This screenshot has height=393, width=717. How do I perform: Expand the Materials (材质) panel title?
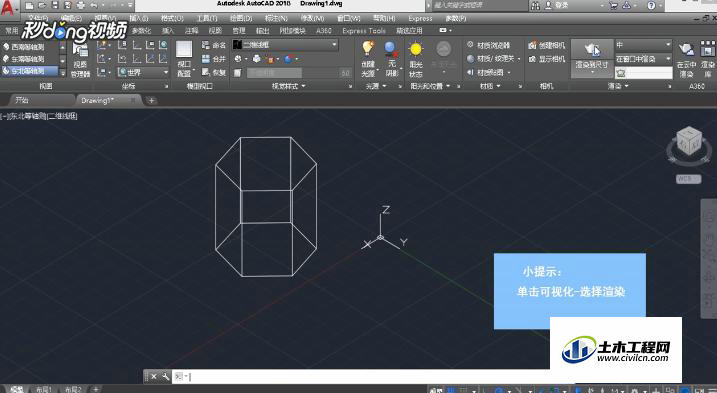point(490,86)
